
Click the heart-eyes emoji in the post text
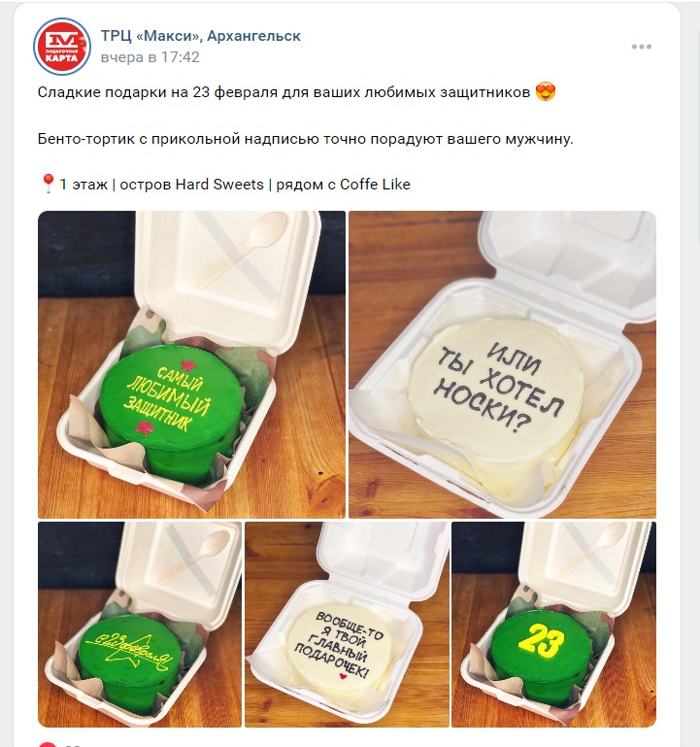coord(546,91)
